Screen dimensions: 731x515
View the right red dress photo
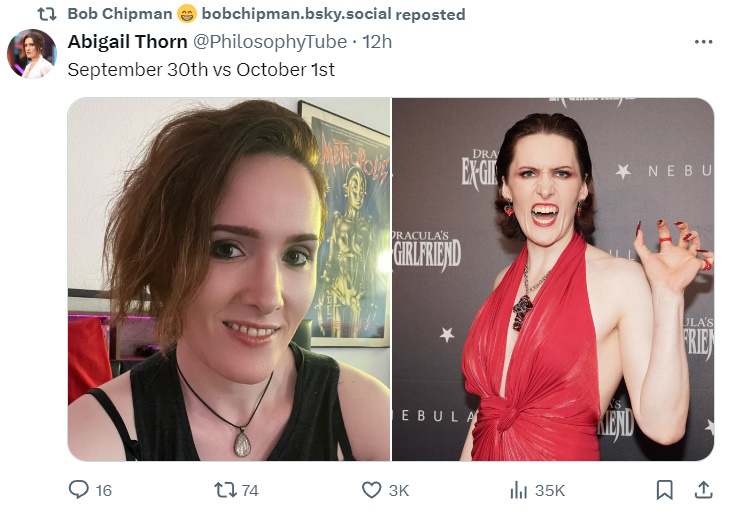553,279
